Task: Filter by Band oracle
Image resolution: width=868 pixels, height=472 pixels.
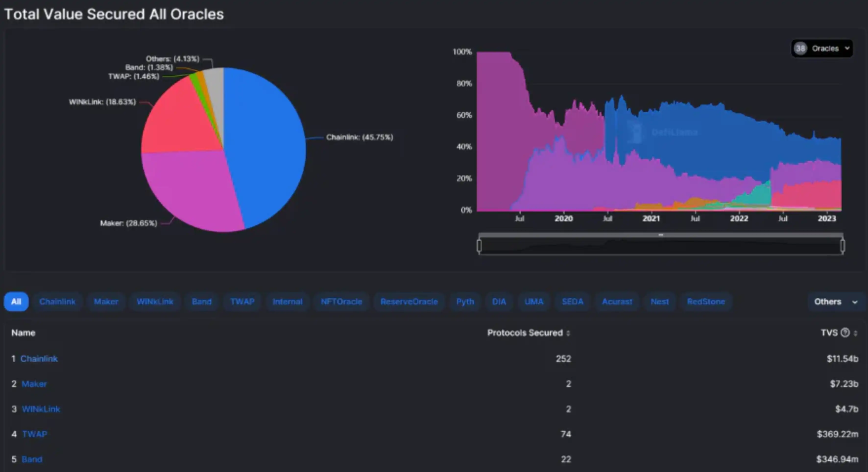Action: coord(202,302)
